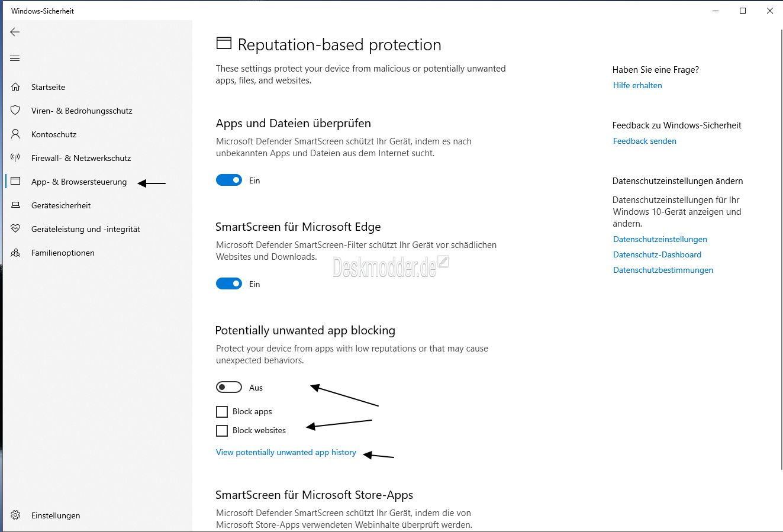Minimize the Windows-Sicherheit window
The width and height of the screenshot is (783, 532).
715,11
